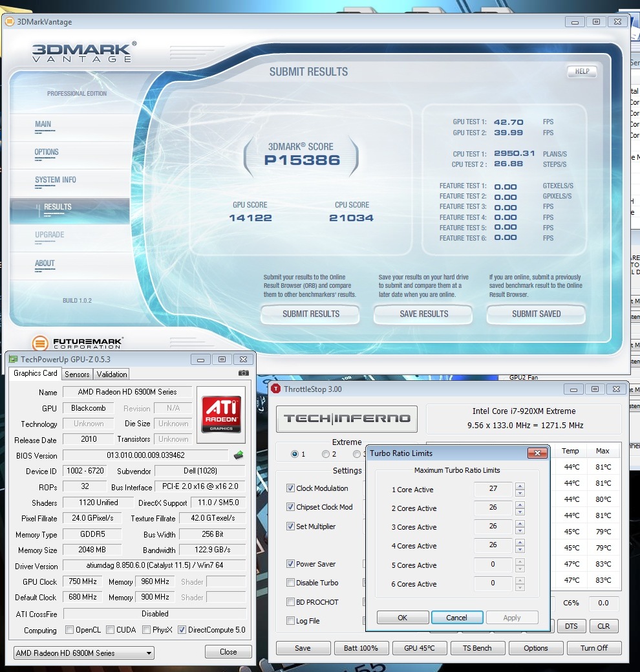The height and width of the screenshot is (672, 640).
Task: Increase the 2 Cores Active turbo ratio
Action: tap(520, 505)
